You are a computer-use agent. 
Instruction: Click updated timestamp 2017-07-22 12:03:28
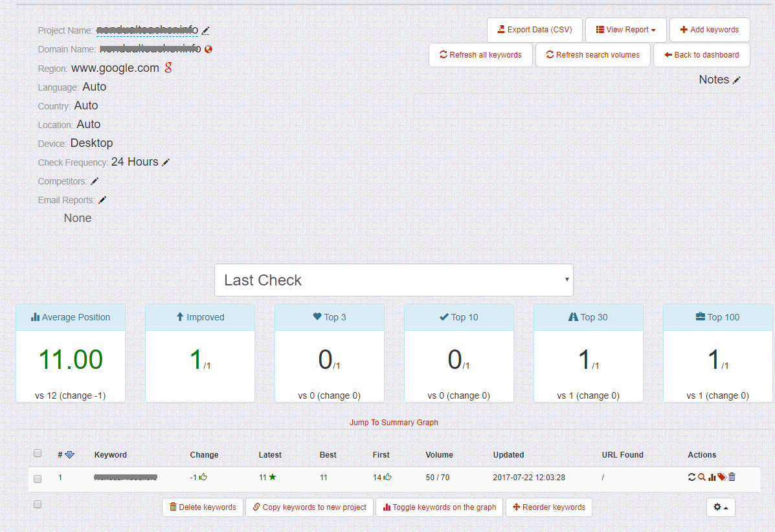(x=529, y=478)
